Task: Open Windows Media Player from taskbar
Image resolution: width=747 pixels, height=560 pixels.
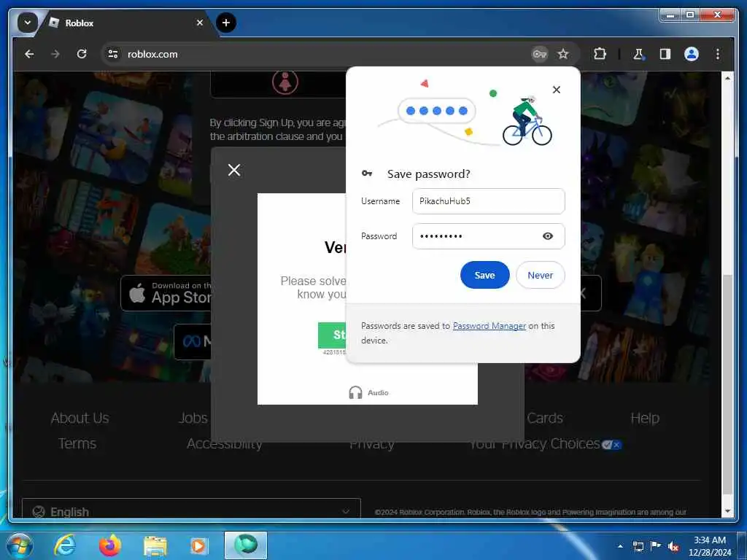Action: click(198, 546)
